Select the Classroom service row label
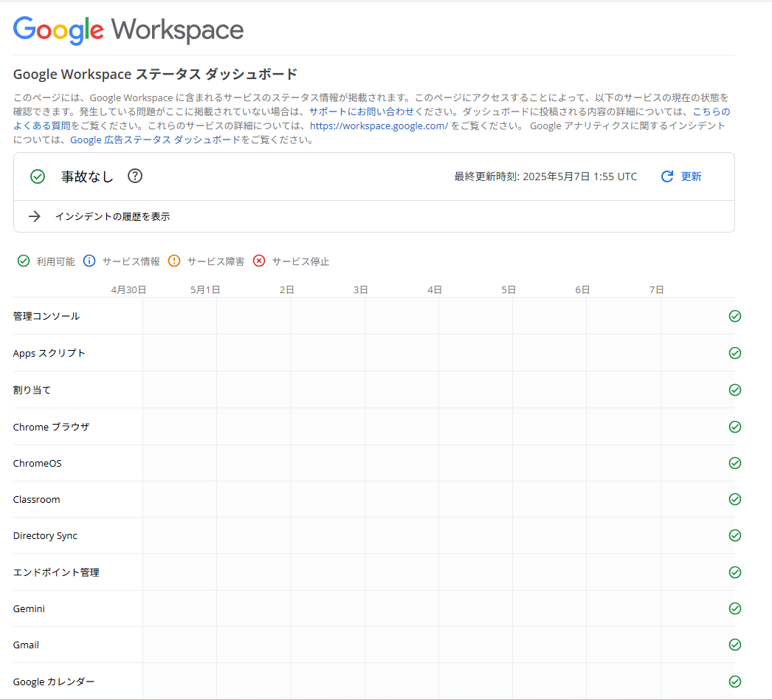772x700 pixels. (36, 499)
